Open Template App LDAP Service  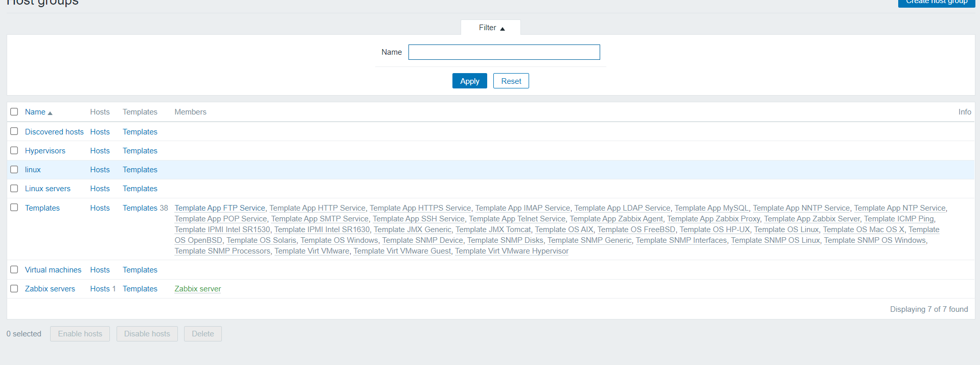pos(622,208)
